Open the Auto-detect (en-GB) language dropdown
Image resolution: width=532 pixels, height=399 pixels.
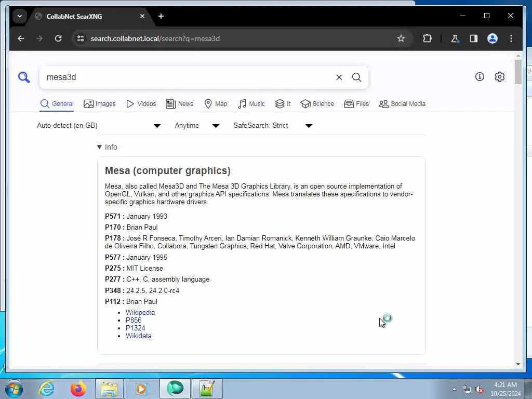pos(99,126)
